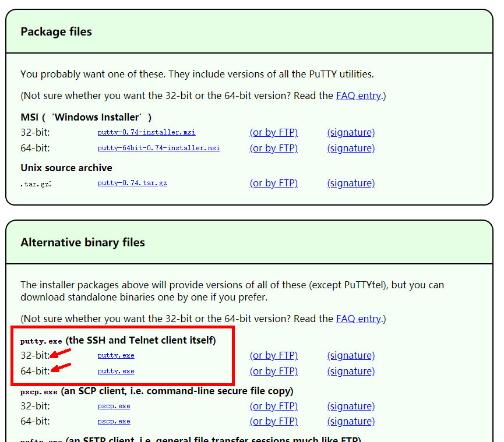Download the 32-bit putty.exe binary
The image size is (504, 442).
pyautogui.click(x=116, y=355)
